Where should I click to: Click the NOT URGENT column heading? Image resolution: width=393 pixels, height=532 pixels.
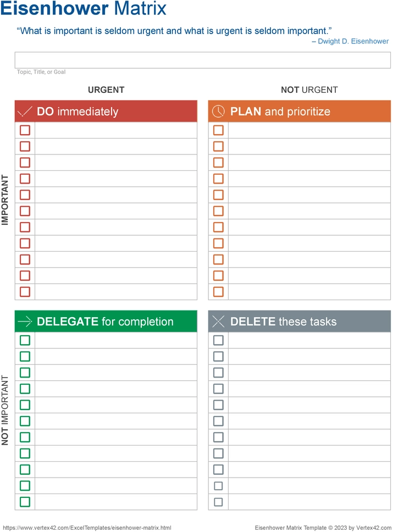tap(309, 90)
